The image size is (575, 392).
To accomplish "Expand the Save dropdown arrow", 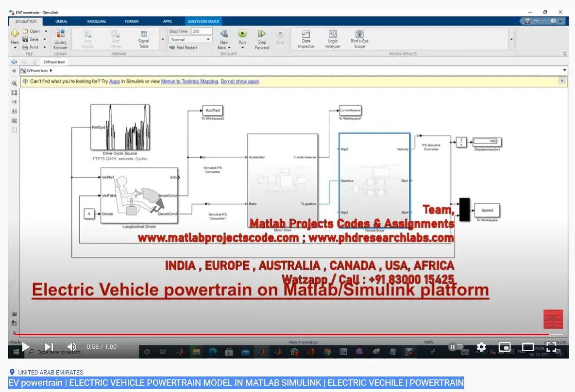I will point(45,39).
